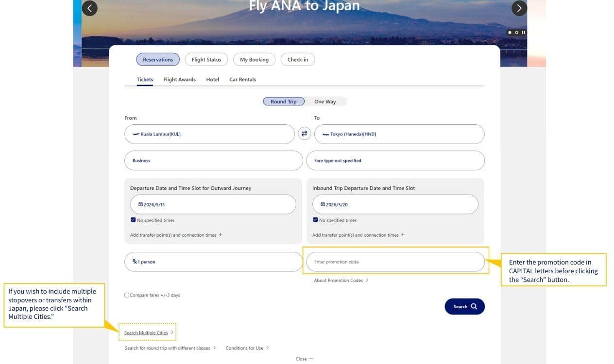This screenshot has width=614, height=364.
Task: Select the One Way trip option
Action: coord(325,101)
